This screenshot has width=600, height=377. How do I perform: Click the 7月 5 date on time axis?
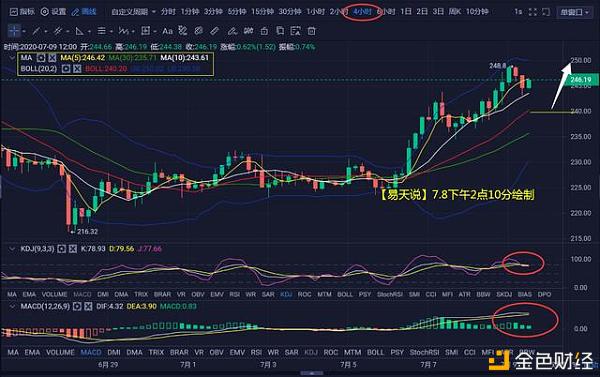click(348, 365)
